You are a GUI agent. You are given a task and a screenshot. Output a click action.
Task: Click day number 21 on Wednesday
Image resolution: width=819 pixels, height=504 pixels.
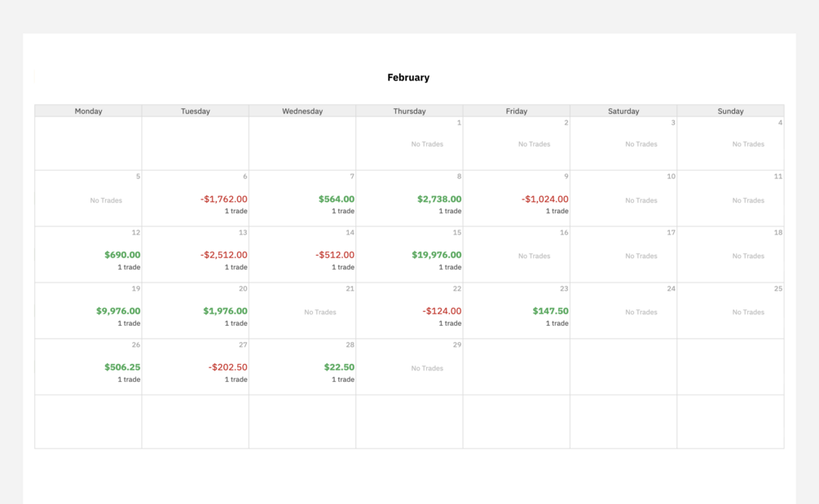350,288
